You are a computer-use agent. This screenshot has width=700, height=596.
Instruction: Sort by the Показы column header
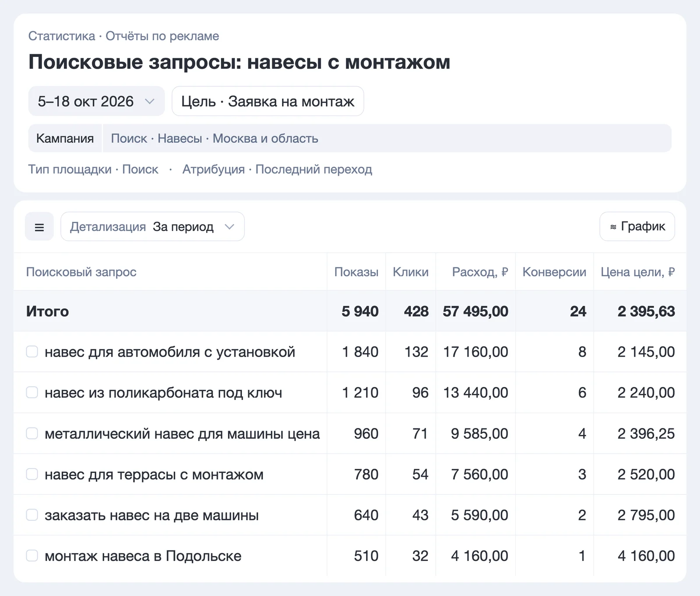point(356,272)
